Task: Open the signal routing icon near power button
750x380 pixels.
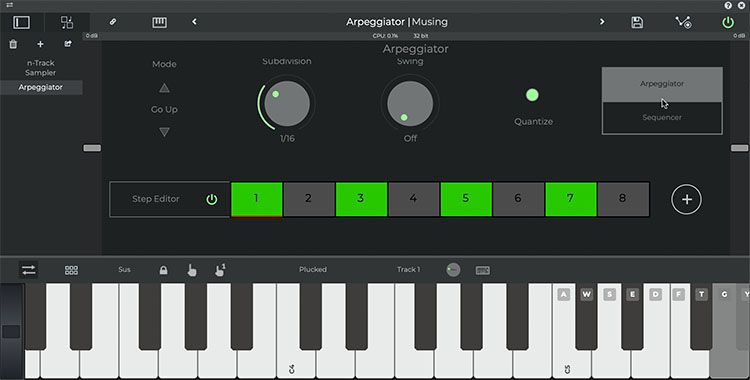Action: (683, 22)
